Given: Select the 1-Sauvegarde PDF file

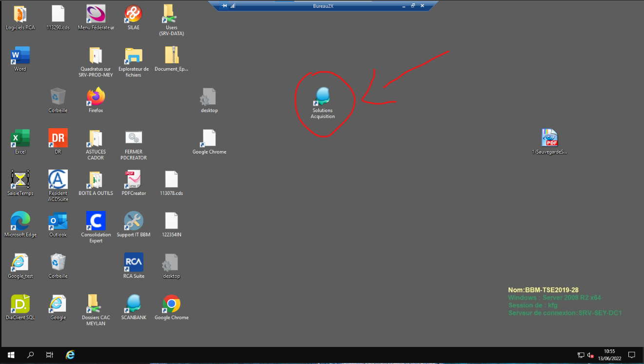Looking at the screenshot, I should point(549,139).
